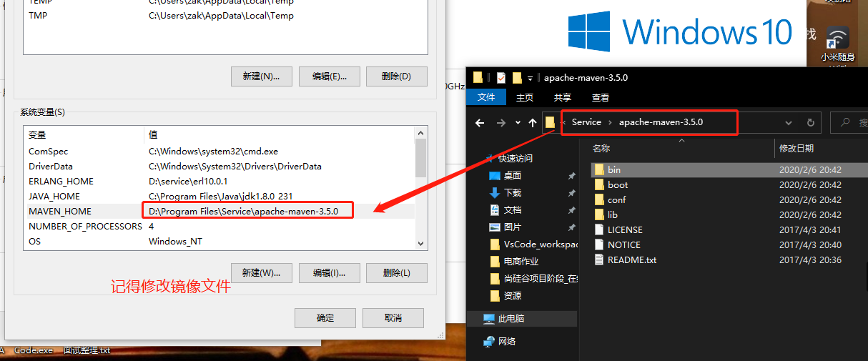The height and width of the screenshot is (361, 868).
Task: Refresh the apache-maven-3.5.0 folder view
Action: (810, 122)
